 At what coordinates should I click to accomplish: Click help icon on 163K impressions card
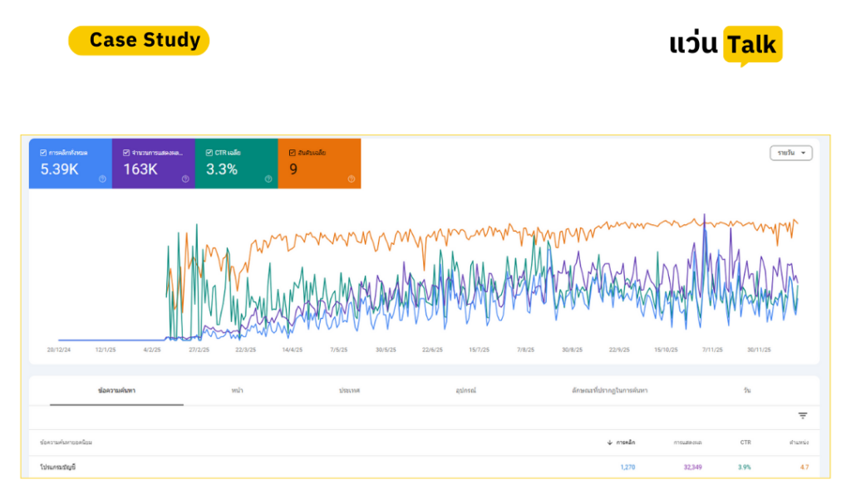185,179
